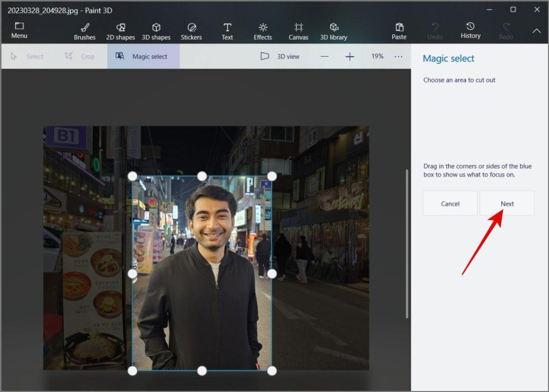Maximize the Paint 3D window
The image size is (549, 392).
coord(513,10)
